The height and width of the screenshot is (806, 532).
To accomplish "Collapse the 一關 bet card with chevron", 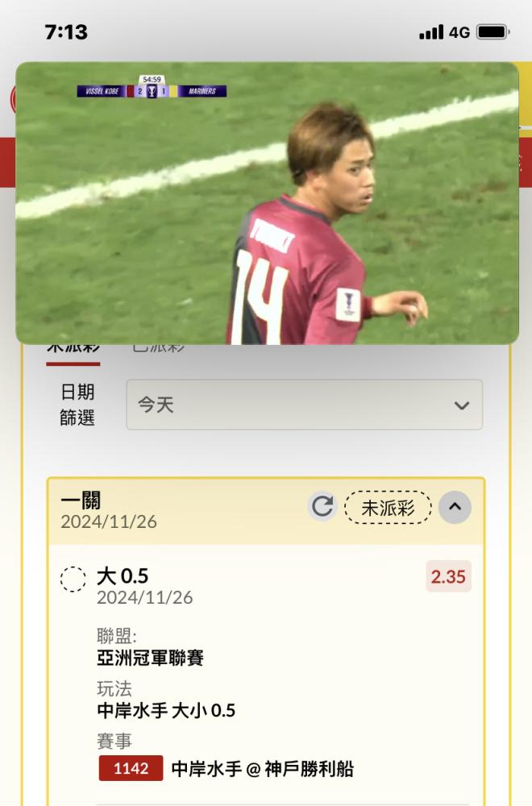I will click(x=455, y=507).
